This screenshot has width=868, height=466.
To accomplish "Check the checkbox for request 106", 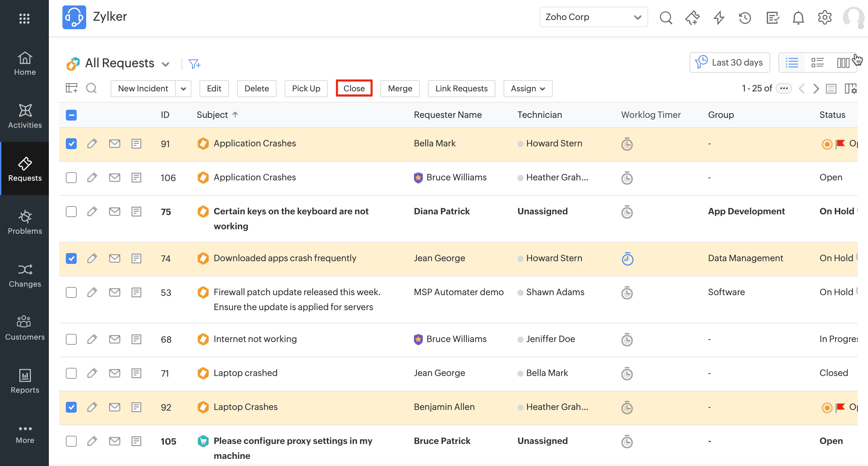I will coord(71,178).
